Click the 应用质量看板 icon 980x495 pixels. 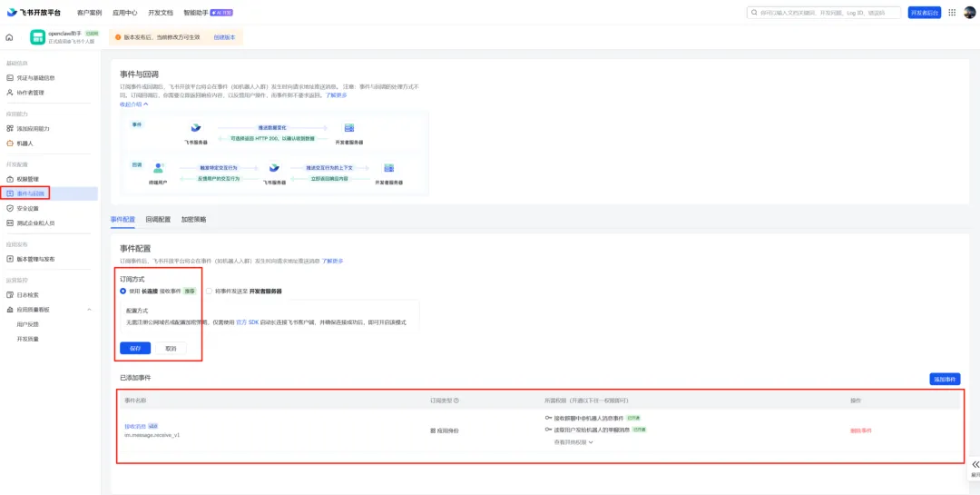[10, 310]
